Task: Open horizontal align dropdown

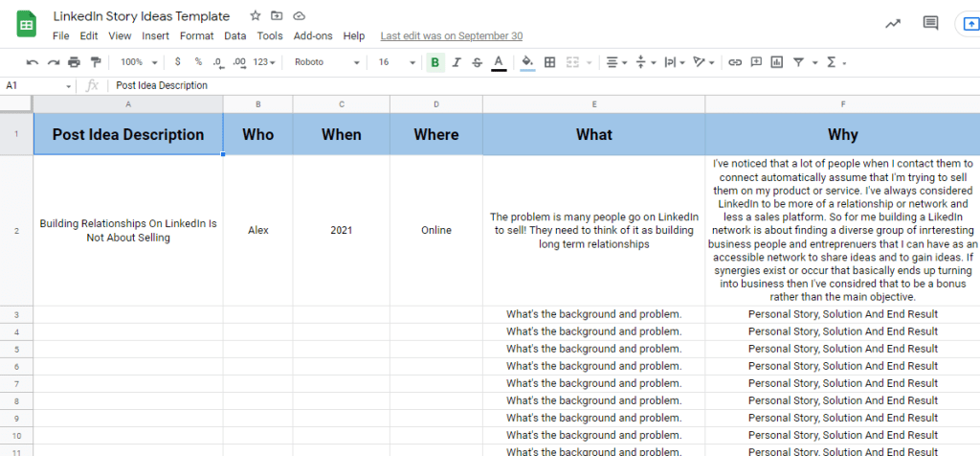Action: click(617, 62)
